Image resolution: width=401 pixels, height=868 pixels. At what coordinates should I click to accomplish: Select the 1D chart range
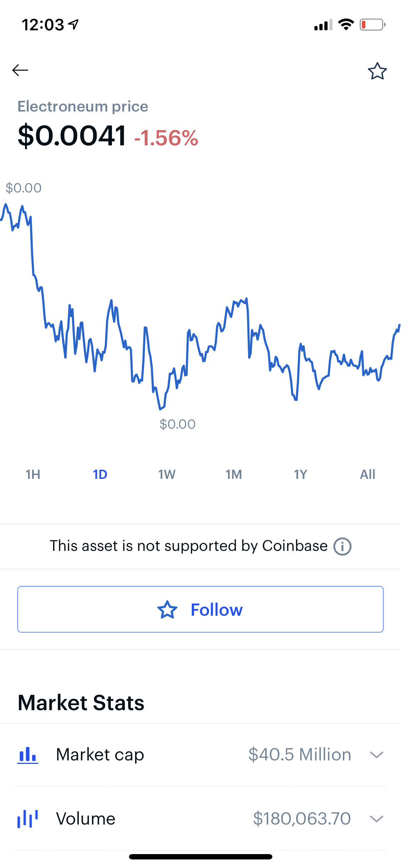point(100,474)
